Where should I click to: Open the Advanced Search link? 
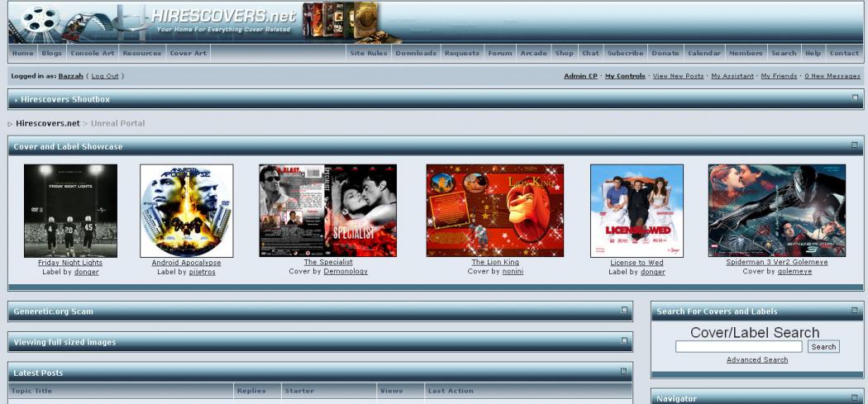[756, 360]
